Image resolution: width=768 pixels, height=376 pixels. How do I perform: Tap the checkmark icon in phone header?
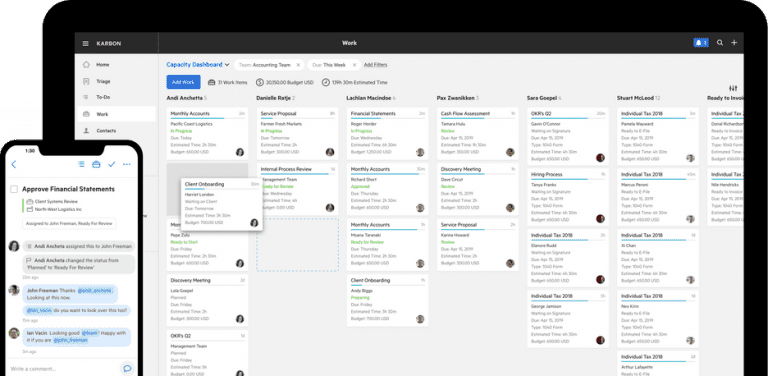tap(112, 164)
